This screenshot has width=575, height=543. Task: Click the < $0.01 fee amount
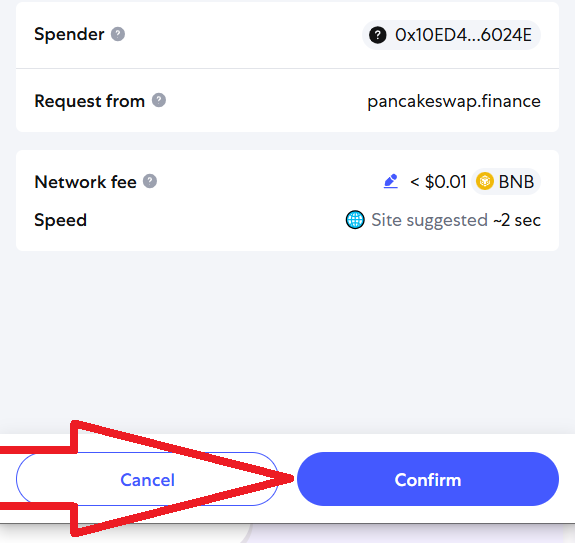[x=438, y=182]
